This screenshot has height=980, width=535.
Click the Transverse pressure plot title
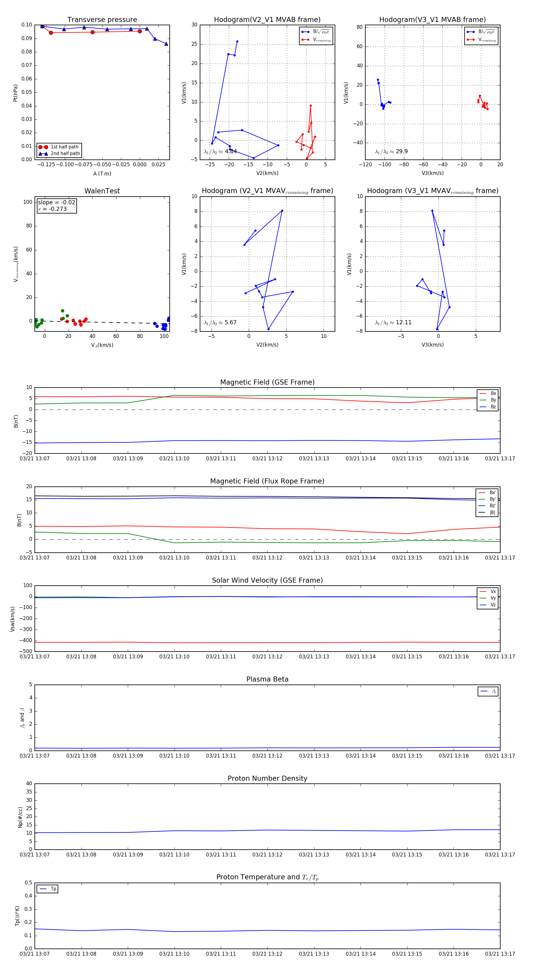click(x=102, y=20)
